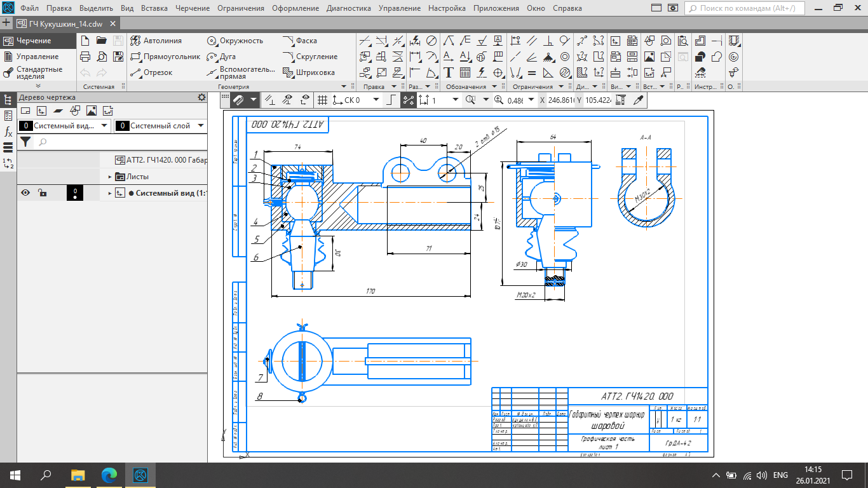Open the print preview icon
Image resolution: width=868 pixels, height=488 pixels.
(x=101, y=57)
